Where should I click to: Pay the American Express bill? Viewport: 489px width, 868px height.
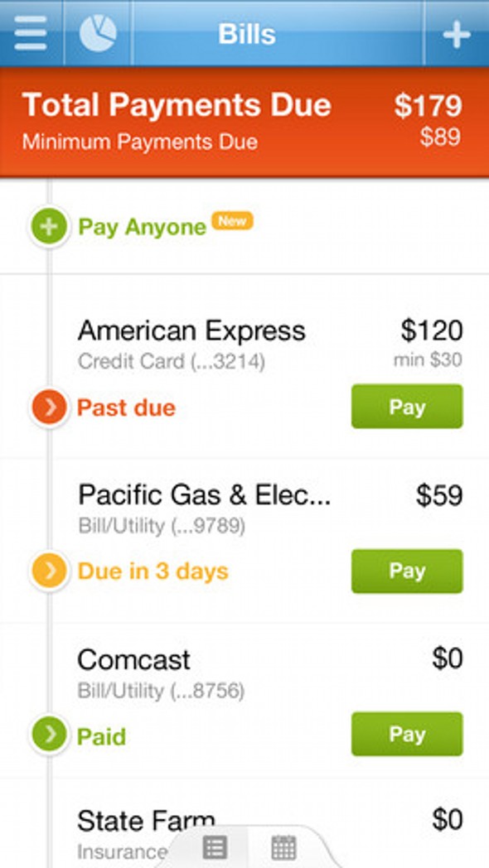point(407,407)
